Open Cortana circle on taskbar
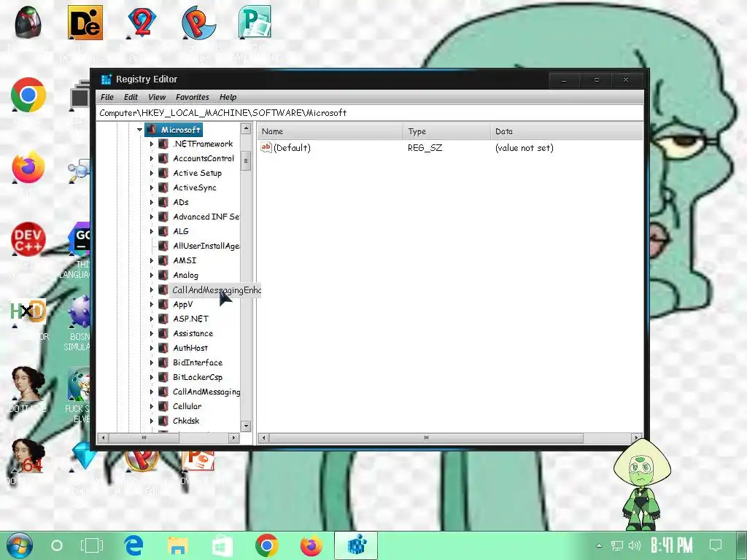 57,545
